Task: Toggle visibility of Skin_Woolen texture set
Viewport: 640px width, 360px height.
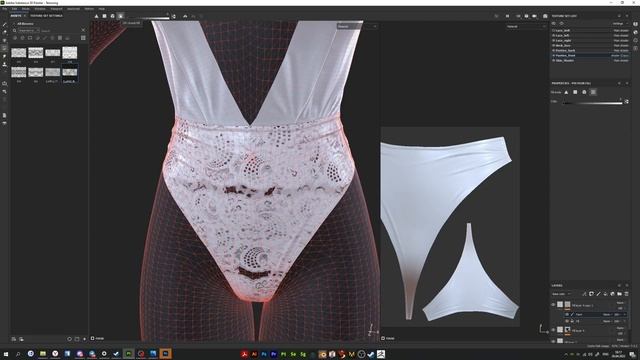Action: (553, 60)
